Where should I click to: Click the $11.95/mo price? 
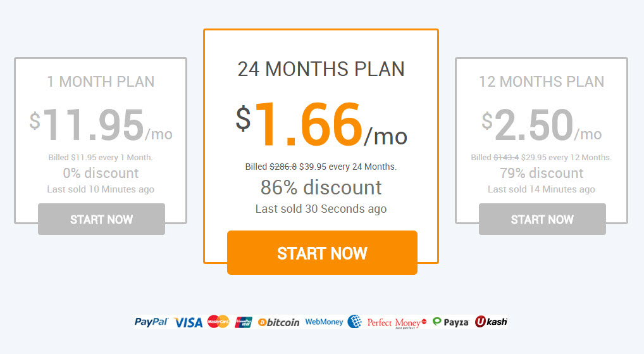tap(101, 125)
